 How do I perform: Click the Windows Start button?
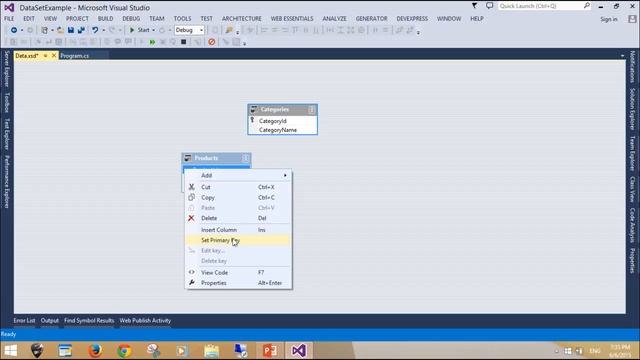[10, 351]
